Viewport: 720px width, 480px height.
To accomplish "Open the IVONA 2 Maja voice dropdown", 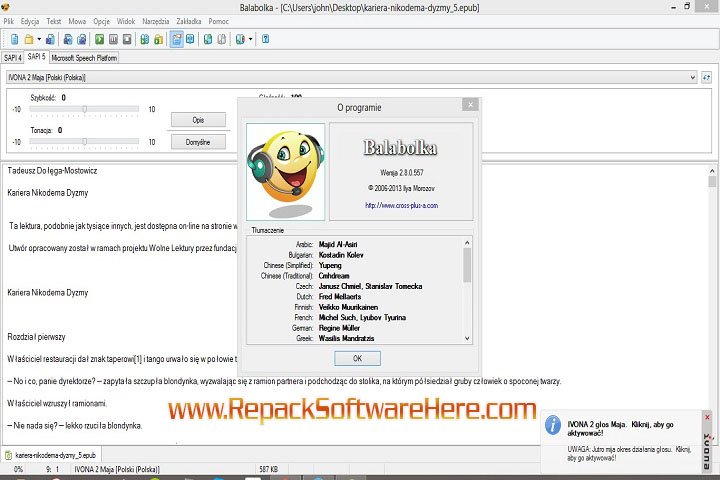I will point(352,78).
